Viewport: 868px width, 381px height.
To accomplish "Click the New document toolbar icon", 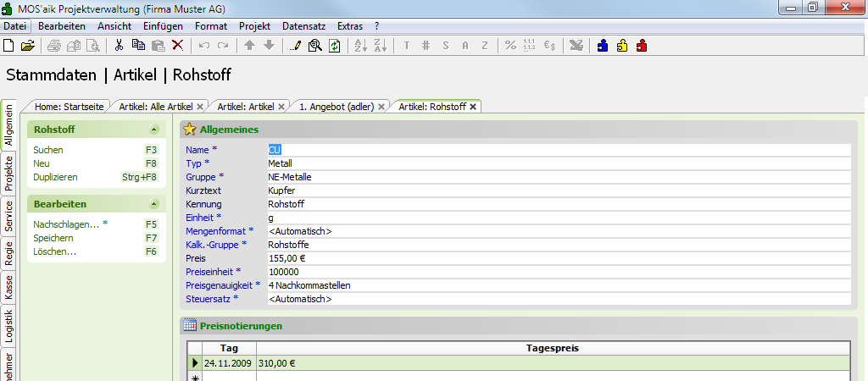I will point(8,46).
